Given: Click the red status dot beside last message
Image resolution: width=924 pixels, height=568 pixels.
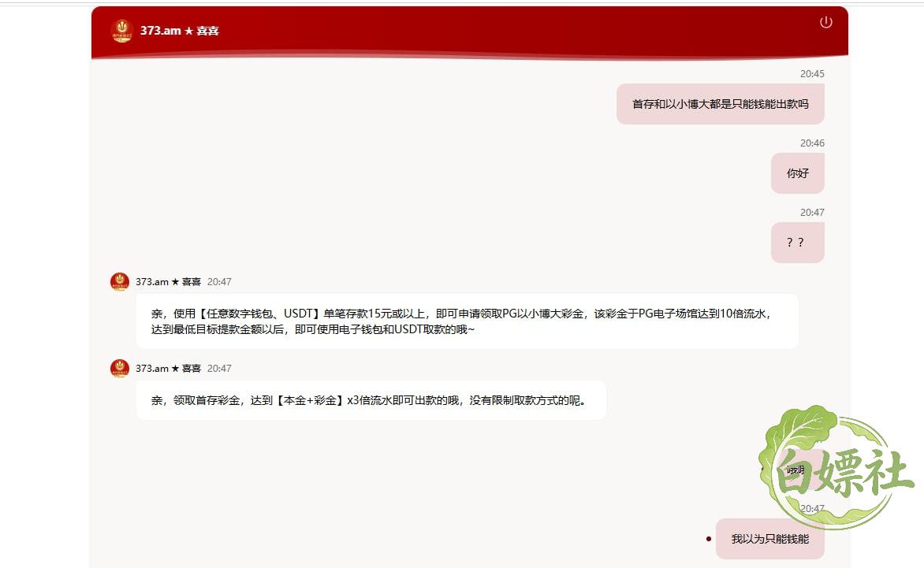Looking at the screenshot, I should 708,539.
